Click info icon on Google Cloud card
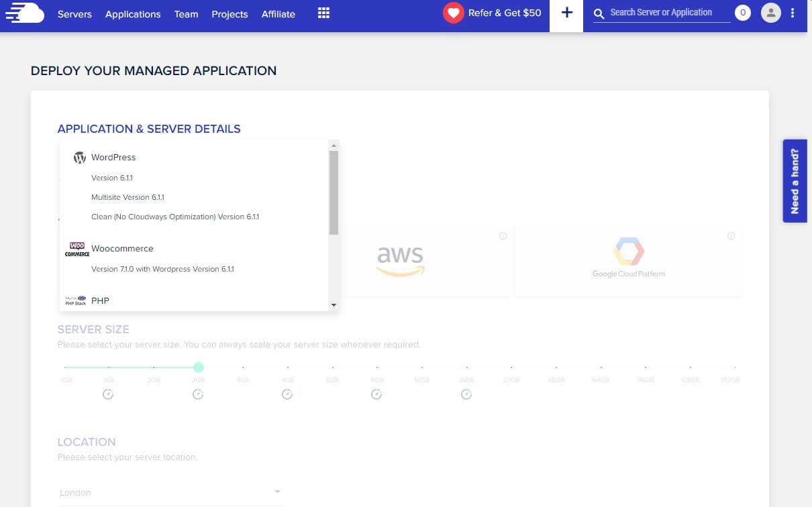The image size is (812, 507). click(x=731, y=236)
